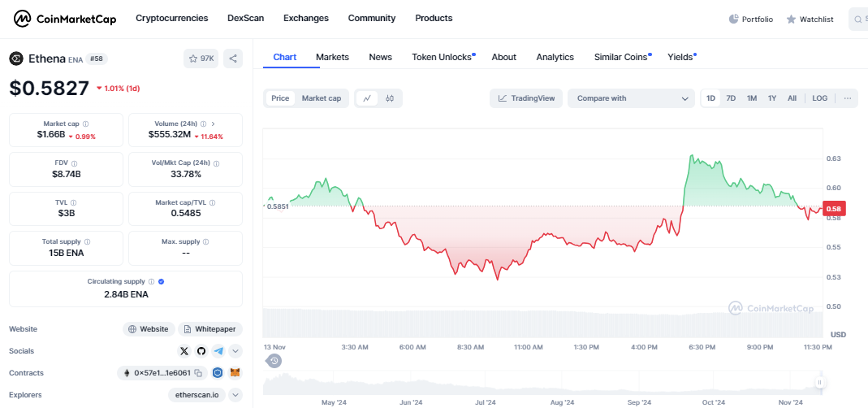868x408 pixels.
Task: Select 1Y time range
Action: (772, 98)
